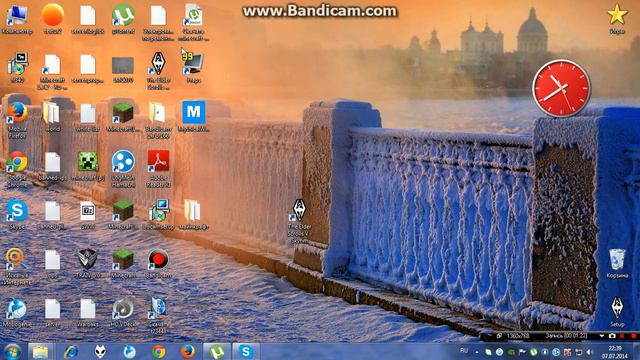Open the world folder on the desktop
640x360 pixels.
(x=52, y=116)
